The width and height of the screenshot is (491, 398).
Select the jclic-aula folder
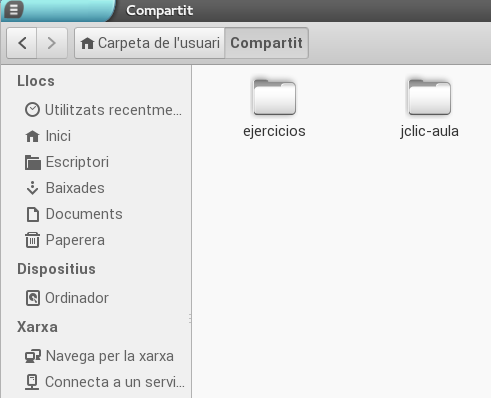click(x=429, y=109)
